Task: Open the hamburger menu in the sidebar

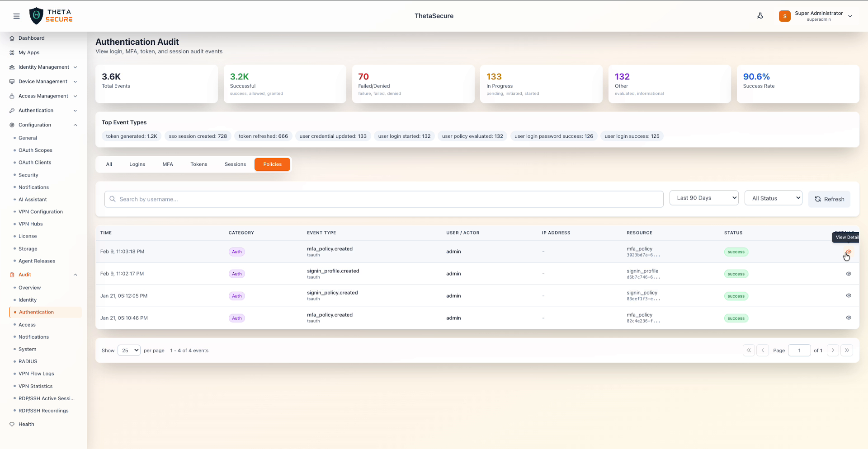Action: [17, 16]
